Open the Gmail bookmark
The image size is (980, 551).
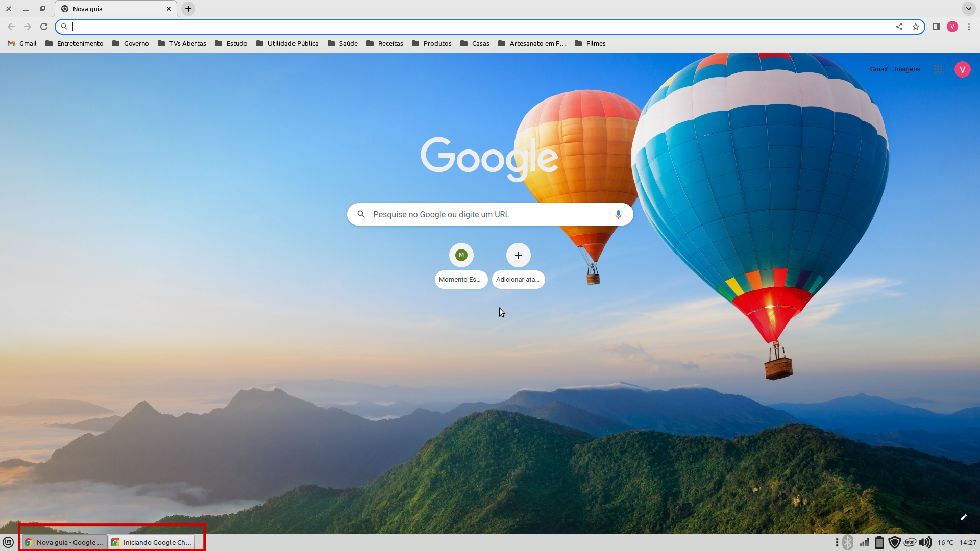pyautogui.click(x=22, y=43)
